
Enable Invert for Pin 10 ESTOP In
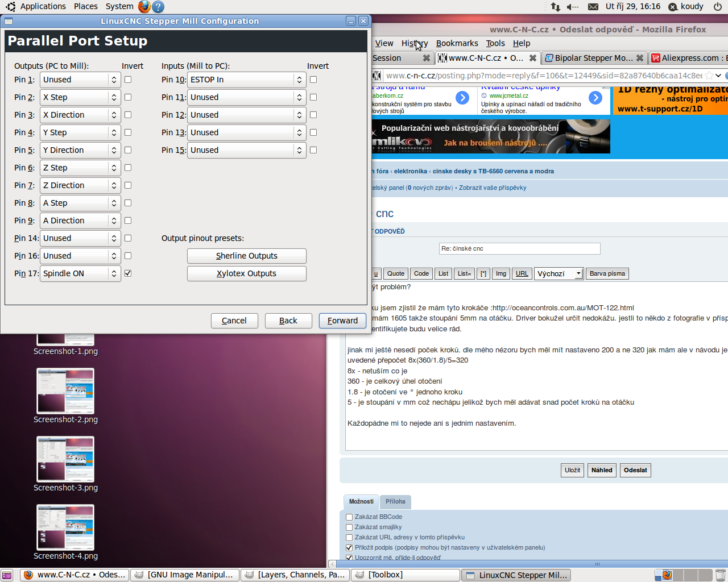(x=313, y=80)
